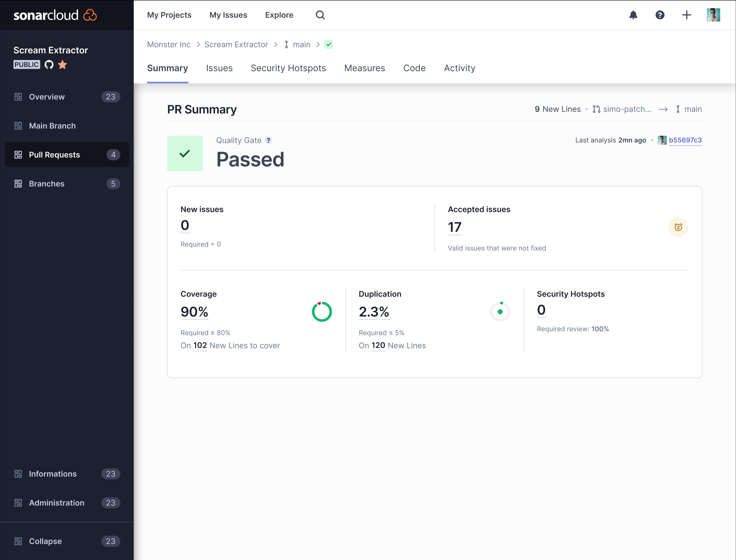
Task: Click the branch icon in breadcrumb
Action: (286, 44)
